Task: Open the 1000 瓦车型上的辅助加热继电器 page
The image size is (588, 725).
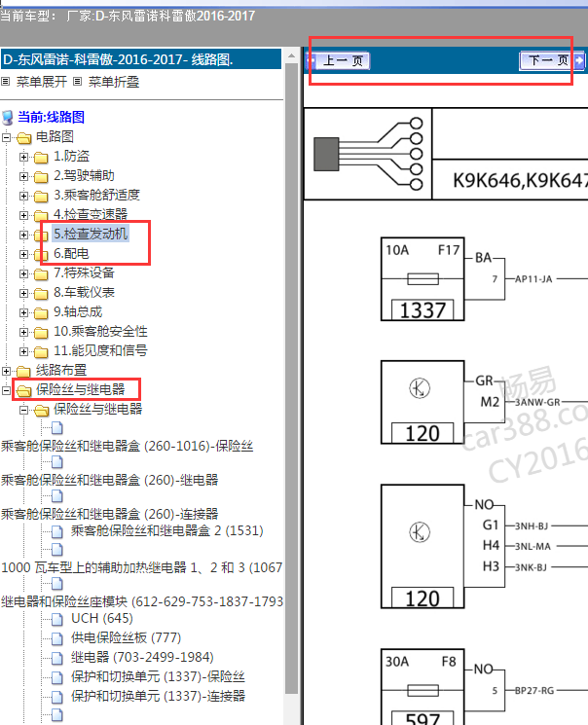Action: pos(141,567)
